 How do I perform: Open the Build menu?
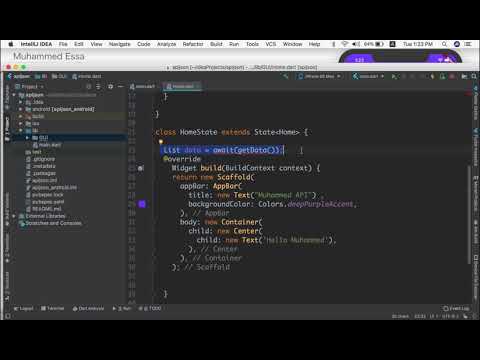216,44
